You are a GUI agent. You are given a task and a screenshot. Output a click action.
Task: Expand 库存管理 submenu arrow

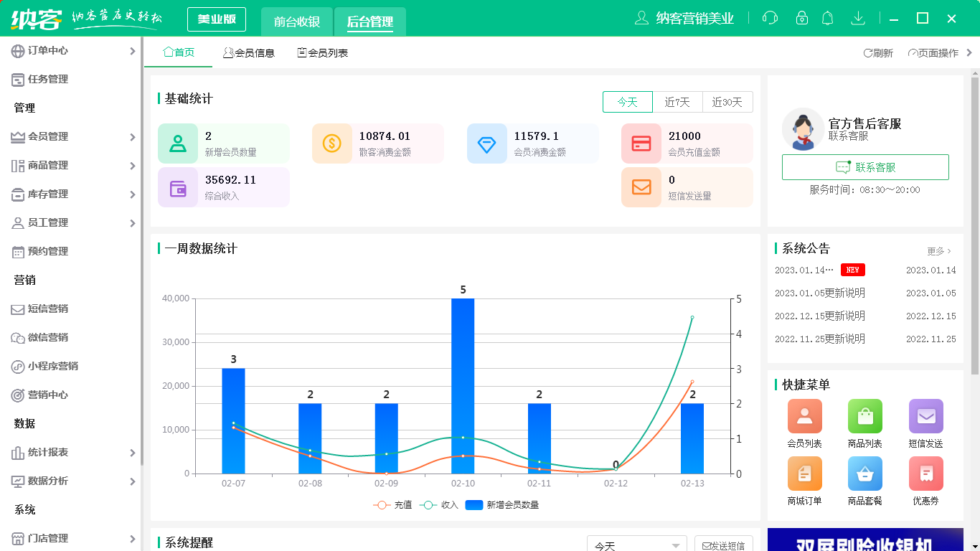pos(132,194)
